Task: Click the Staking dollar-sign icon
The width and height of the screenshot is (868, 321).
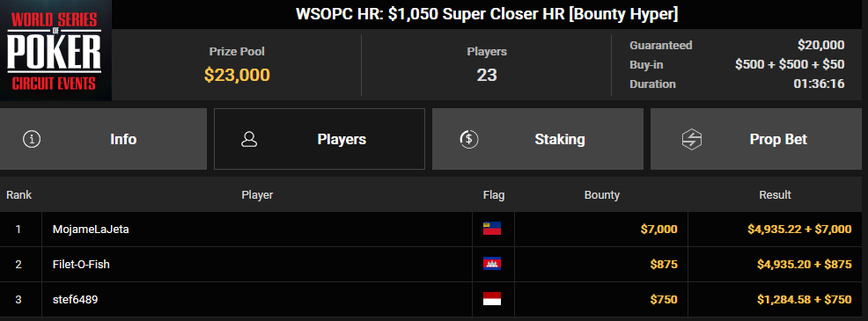Action: (469, 139)
